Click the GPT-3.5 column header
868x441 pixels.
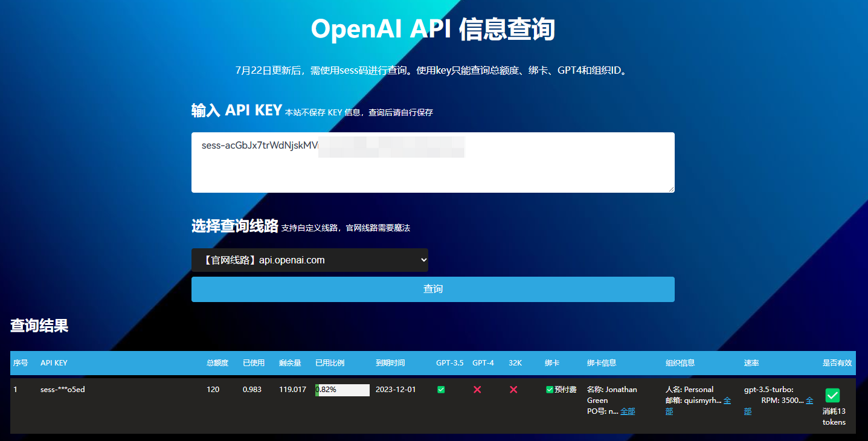(x=450, y=363)
